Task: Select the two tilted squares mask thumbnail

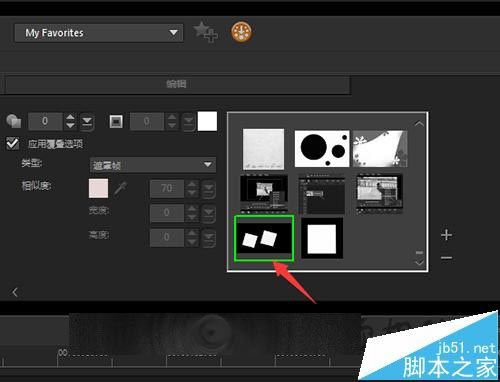Action: 264,238
